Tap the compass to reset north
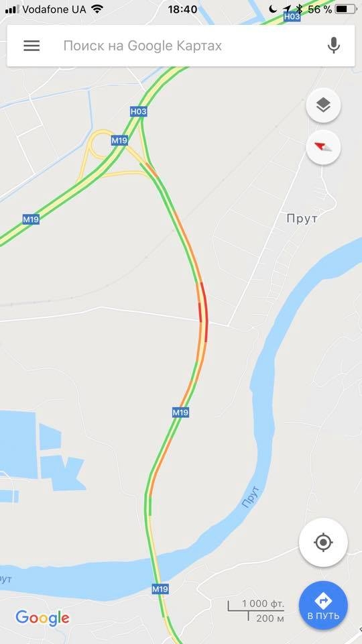Screen dimensions: 362x644 coord(323,148)
